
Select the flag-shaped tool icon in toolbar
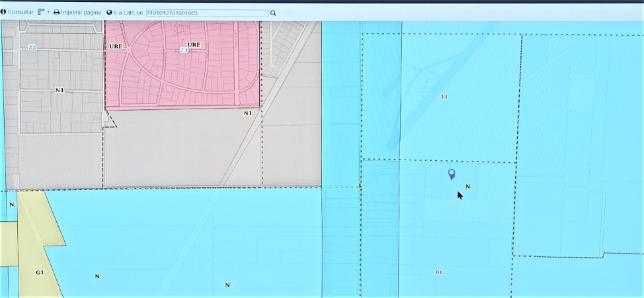(41, 13)
